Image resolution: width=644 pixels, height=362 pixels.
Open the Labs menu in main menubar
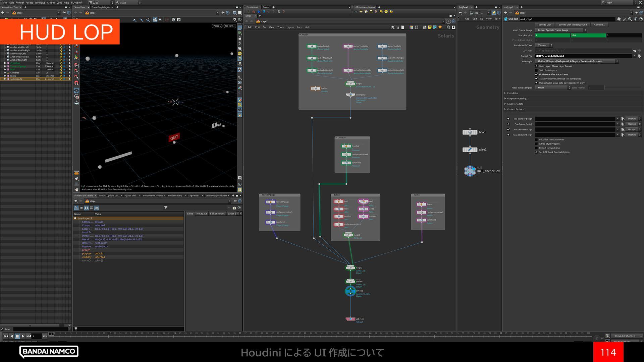(x=59, y=2)
